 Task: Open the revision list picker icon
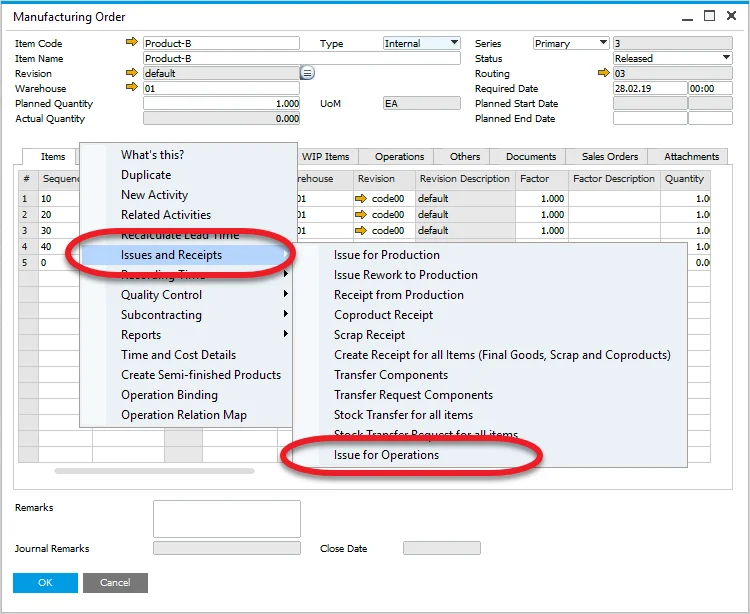tap(308, 73)
